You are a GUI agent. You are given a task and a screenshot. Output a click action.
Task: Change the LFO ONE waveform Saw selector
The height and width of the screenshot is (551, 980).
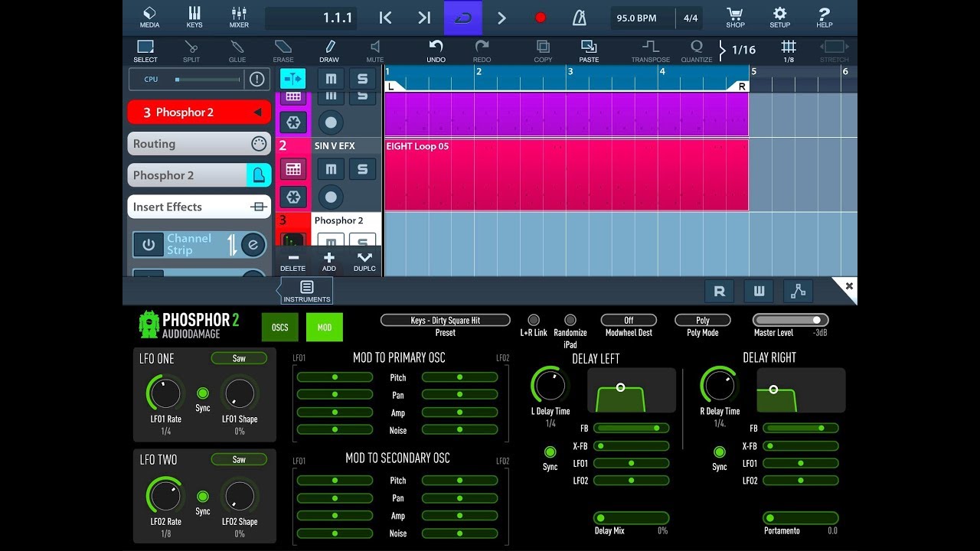pyautogui.click(x=239, y=358)
